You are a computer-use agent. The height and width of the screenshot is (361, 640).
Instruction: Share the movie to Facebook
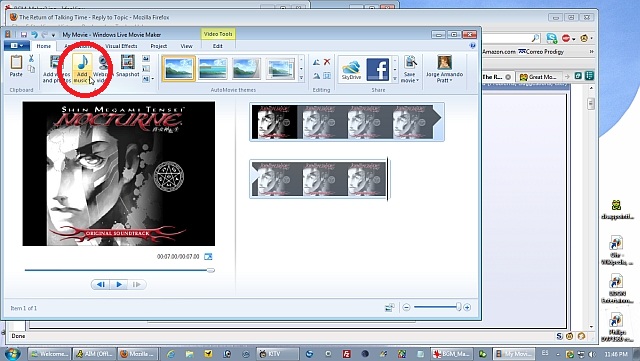point(378,69)
